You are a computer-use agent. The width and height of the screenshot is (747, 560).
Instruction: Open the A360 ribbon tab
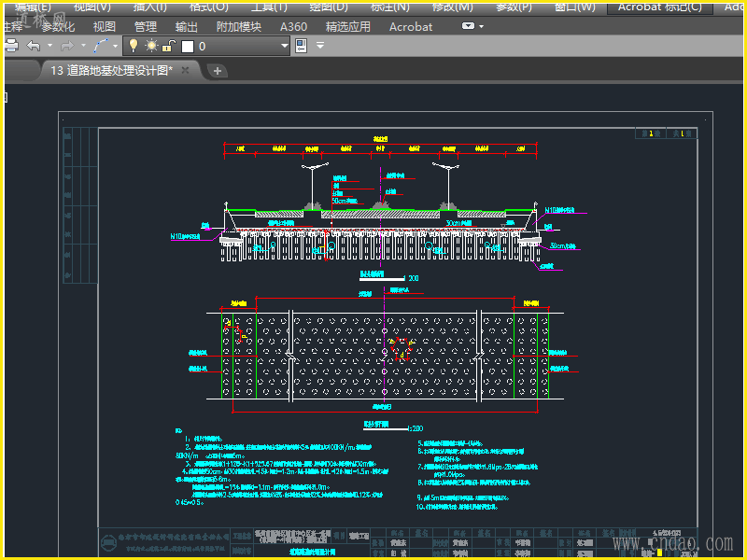point(293,27)
